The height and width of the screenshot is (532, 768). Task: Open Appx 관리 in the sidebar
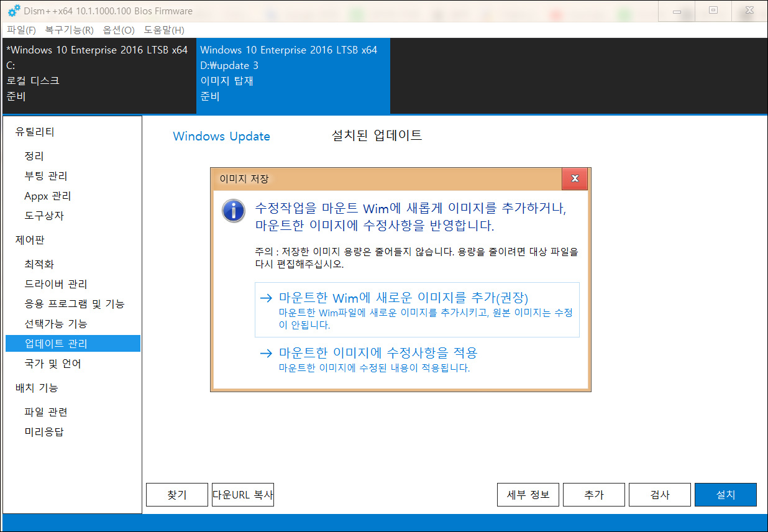click(48, 196)
